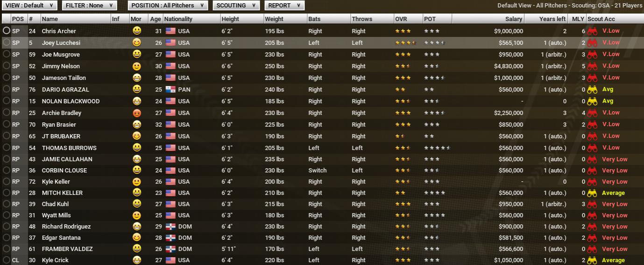Click Mitch Keller's yellow scouting binoculars
This screenshot has width=644, height=265.
592,193
